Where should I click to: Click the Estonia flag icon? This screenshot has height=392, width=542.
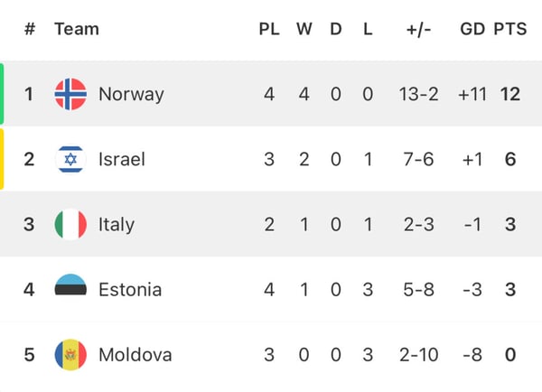(70, 289)
